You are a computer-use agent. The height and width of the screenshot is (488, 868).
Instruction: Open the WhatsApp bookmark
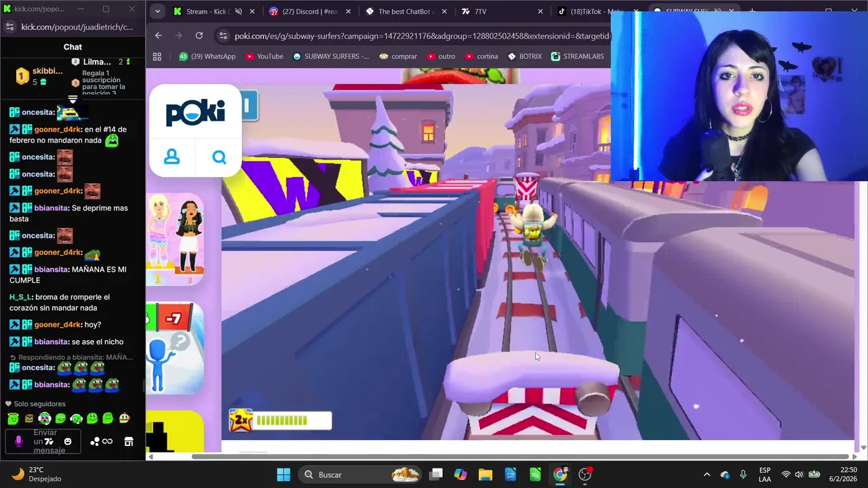tap(207, 56)
